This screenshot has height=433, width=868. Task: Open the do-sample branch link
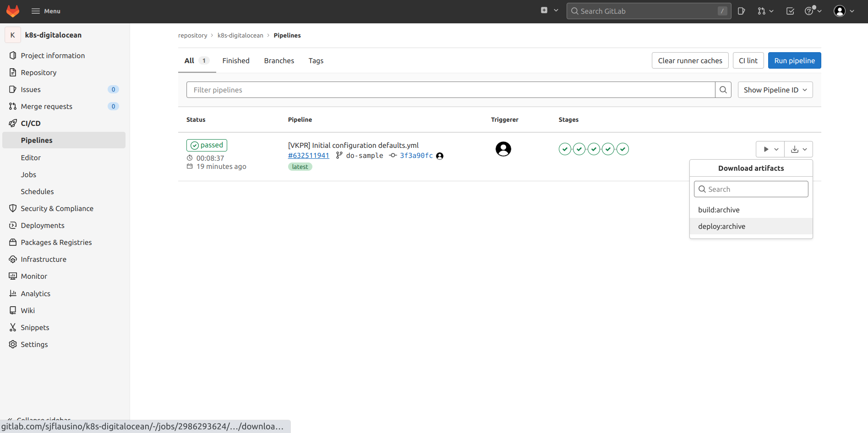coord(365,156)
